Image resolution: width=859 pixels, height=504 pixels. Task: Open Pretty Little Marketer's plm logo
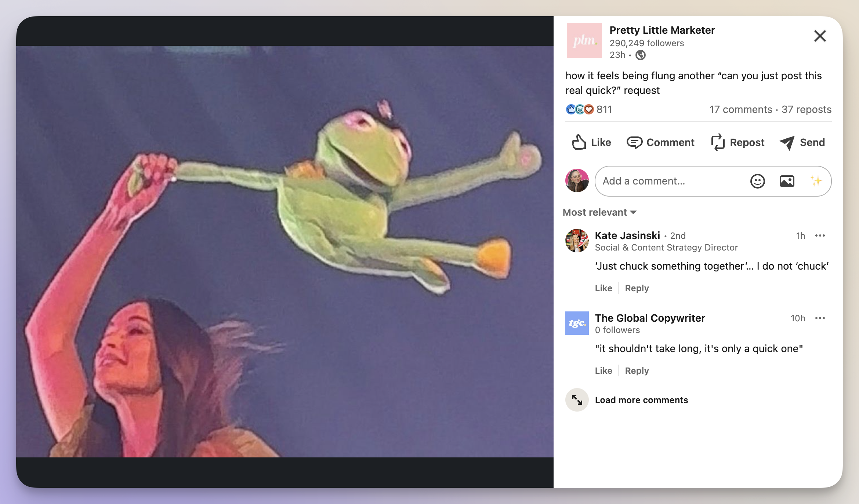coord(584,40)
